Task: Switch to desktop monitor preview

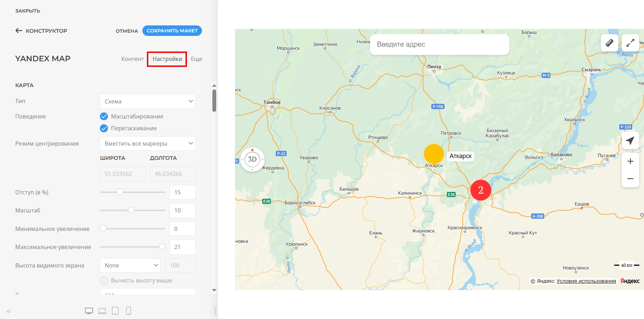Action: [x=89, y=311]
